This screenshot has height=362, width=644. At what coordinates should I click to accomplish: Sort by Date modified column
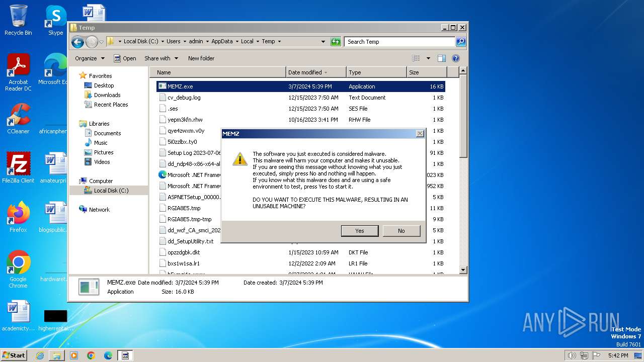coord(316,72)
